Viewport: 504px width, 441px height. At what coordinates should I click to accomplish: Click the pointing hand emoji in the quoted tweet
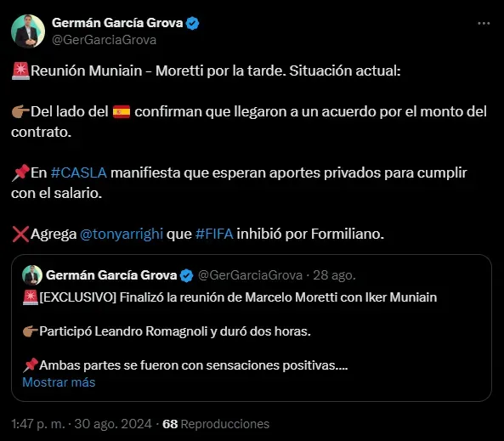click(x=31, y=331)
